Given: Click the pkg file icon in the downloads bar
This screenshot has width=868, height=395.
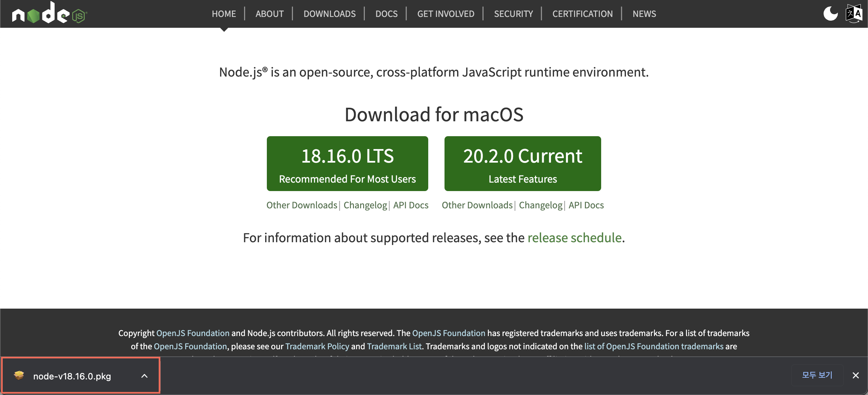Looking at the screenshot, I should [19, 375].
